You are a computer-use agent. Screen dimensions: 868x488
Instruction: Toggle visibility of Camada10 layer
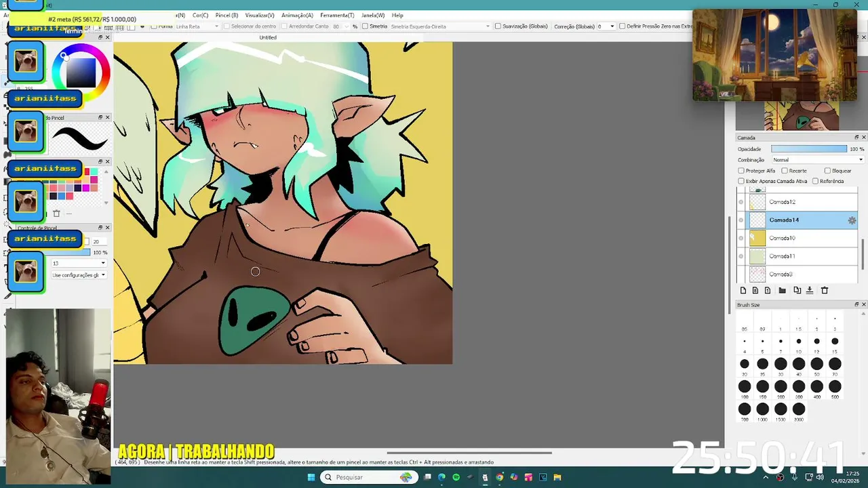click(x=741, y=238)
